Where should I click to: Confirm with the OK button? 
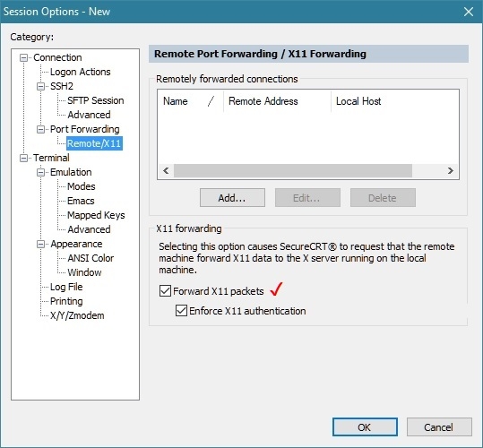[x=365, y=427]
